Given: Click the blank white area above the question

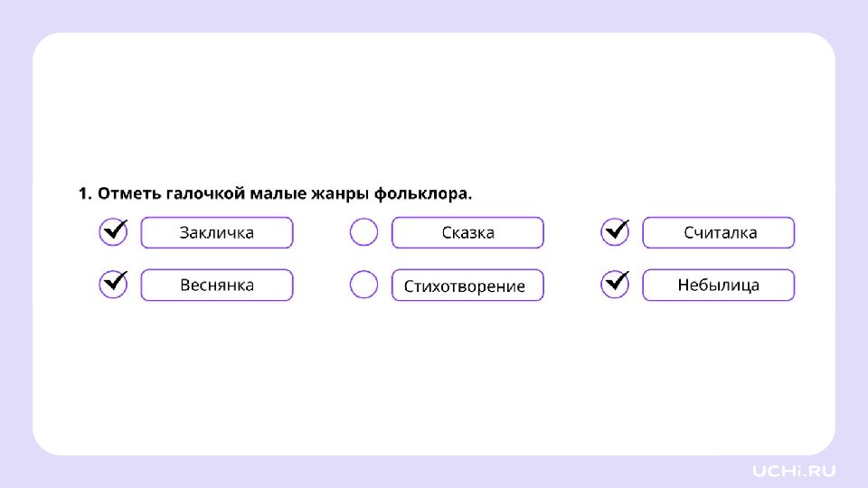Looking at the screenshot, I should pos(434,105).
